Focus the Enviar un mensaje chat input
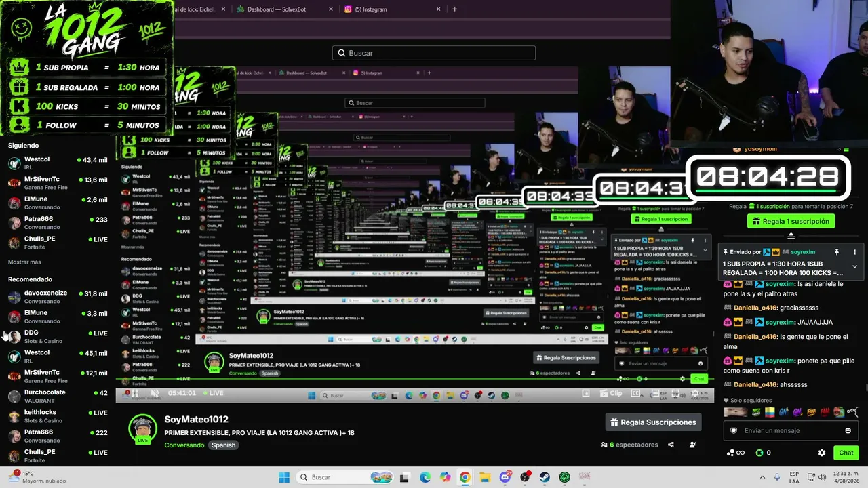The image size is (868, 488). pyautogui.click(x=791, y=430)
